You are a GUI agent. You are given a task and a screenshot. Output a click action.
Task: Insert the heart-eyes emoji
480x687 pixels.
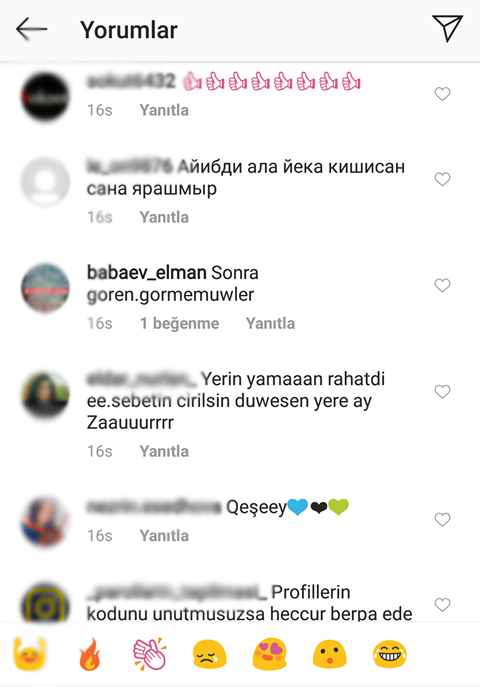(270, 654)
